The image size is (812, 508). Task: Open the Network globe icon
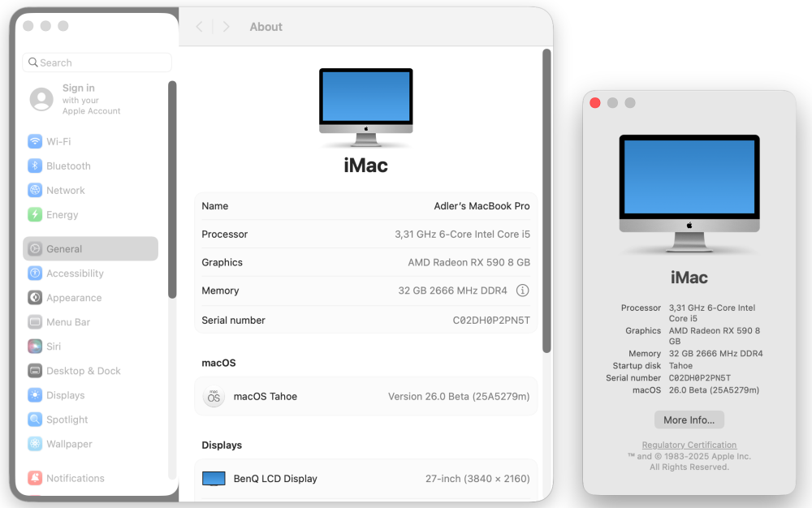click(x=35, y=190)
